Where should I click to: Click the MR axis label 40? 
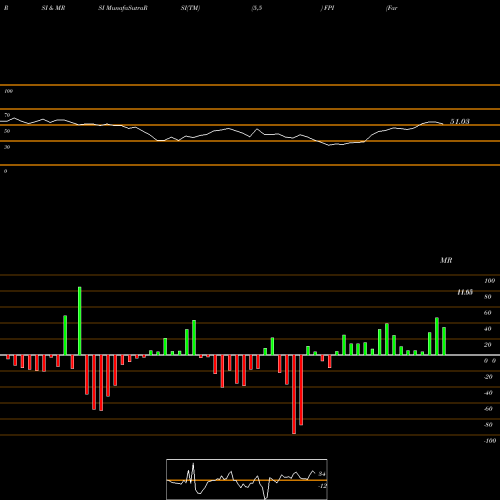488,329
